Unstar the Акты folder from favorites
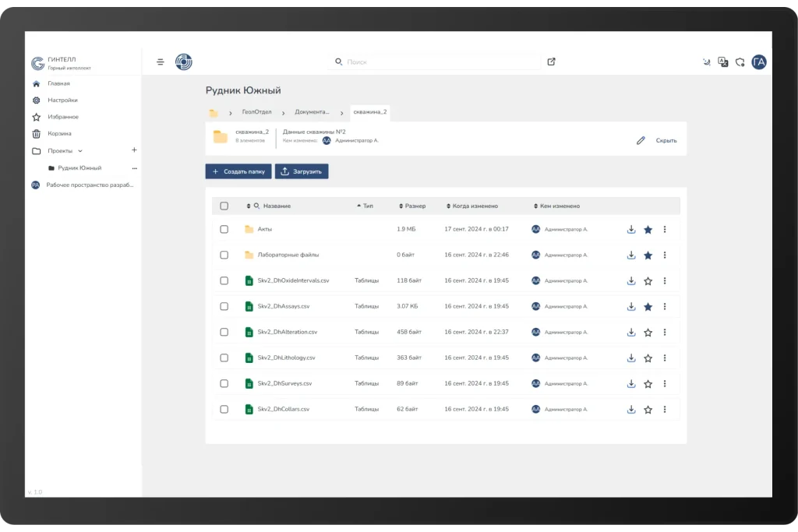This screenshot has width=798, height=532. coord(648,230)
